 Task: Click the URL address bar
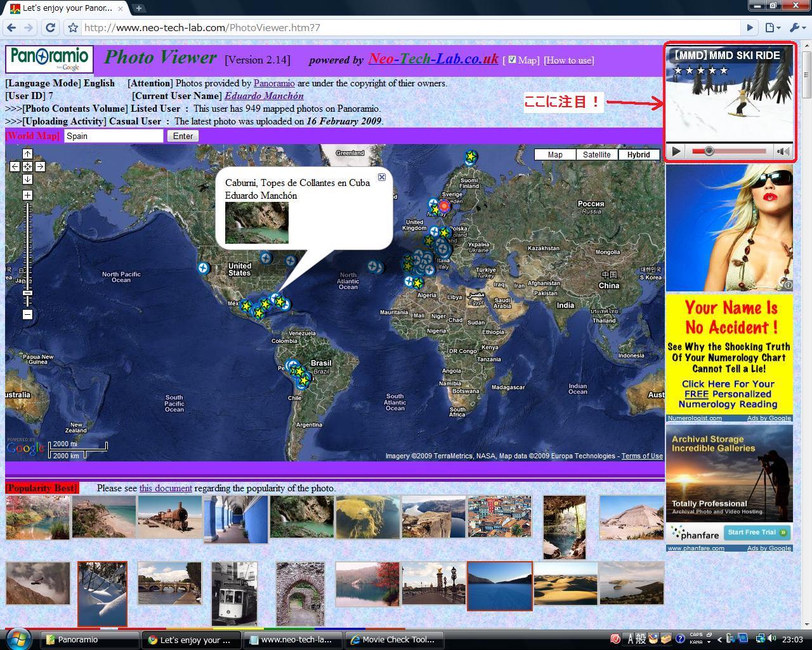[x=411, y=27]
